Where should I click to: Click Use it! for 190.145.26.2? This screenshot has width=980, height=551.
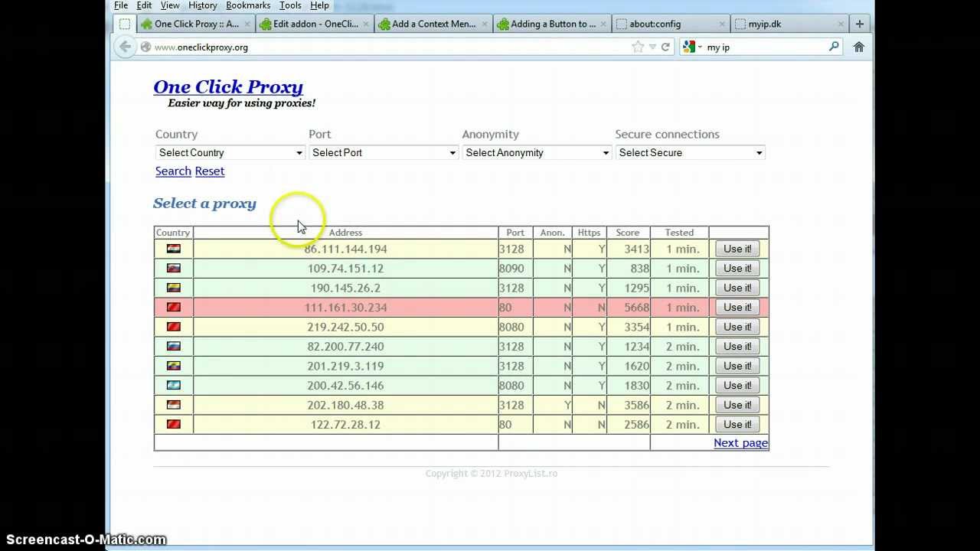(x=737, y=288)
